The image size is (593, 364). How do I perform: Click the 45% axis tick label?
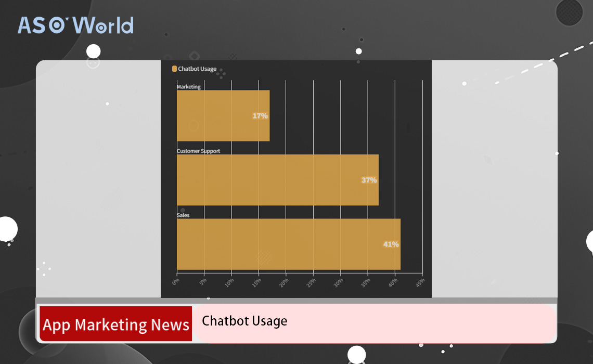click(x=420, y=283)
